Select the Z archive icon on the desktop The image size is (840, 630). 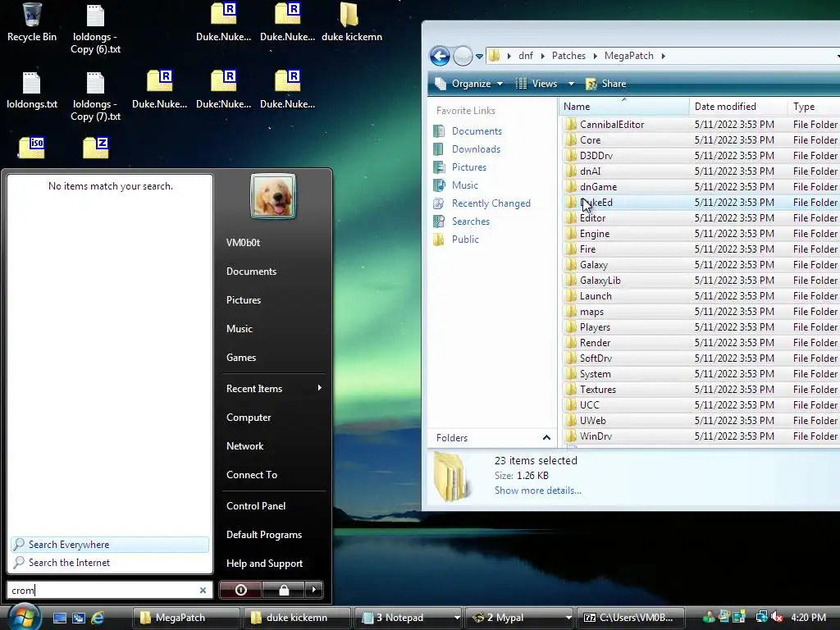[96, 148]
